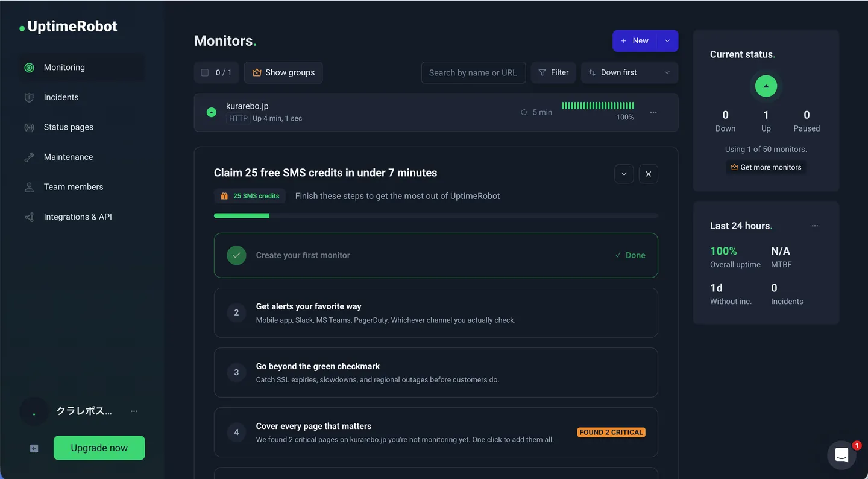Click the Done label on first step
The width and height of the screenshot is (868, 479).
(630, 255)
